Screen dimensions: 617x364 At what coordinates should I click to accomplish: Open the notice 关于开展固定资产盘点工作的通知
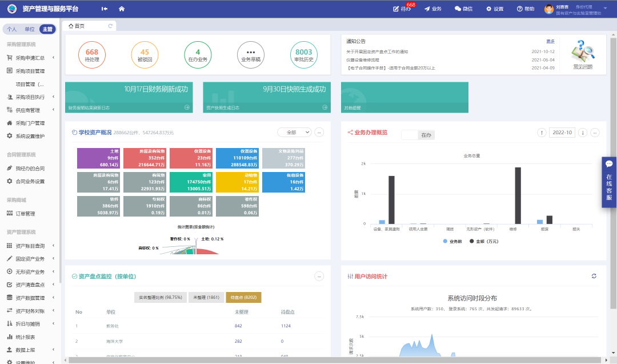click(377, 52)
